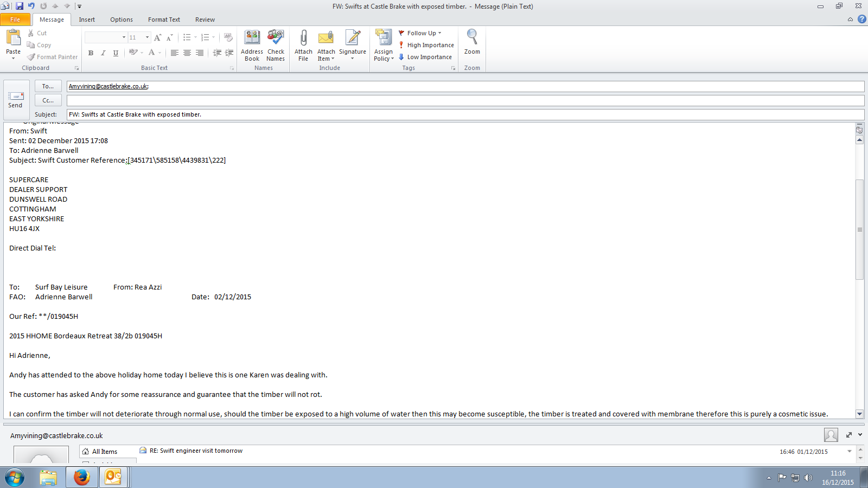
Task: Toggle italic formatting
Action: coord(103,53)
